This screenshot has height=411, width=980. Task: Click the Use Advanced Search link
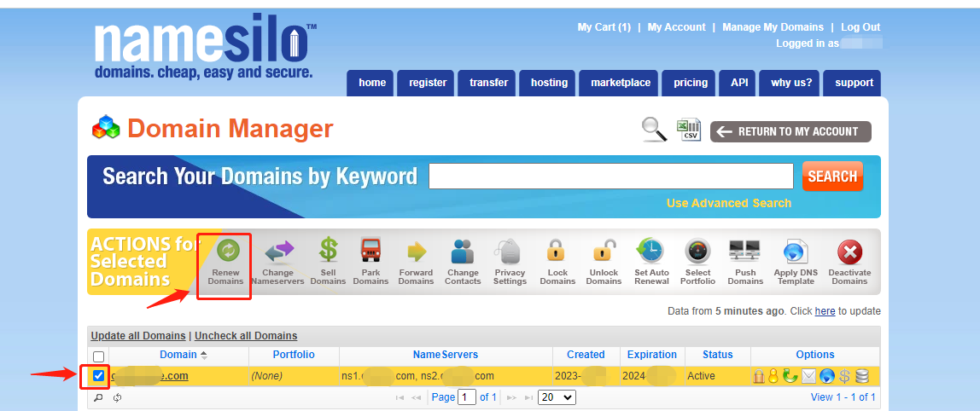click(x=728, y=203)
